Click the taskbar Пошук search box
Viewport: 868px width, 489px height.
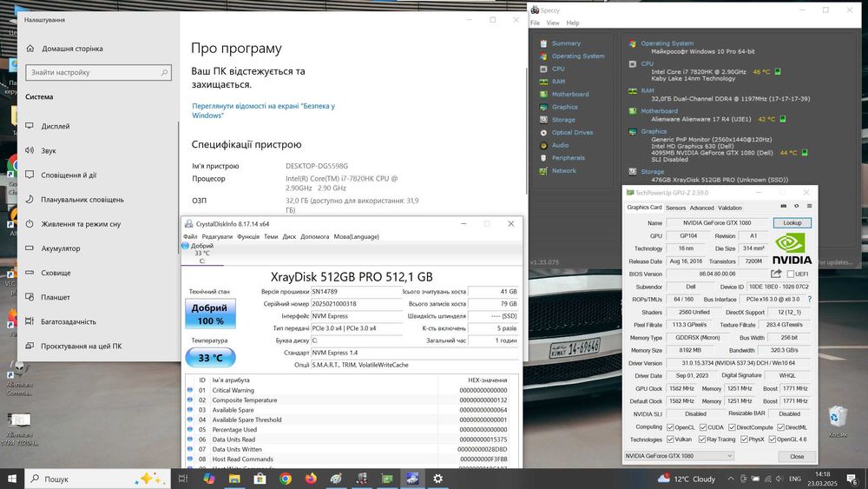(x=97, y=479)
